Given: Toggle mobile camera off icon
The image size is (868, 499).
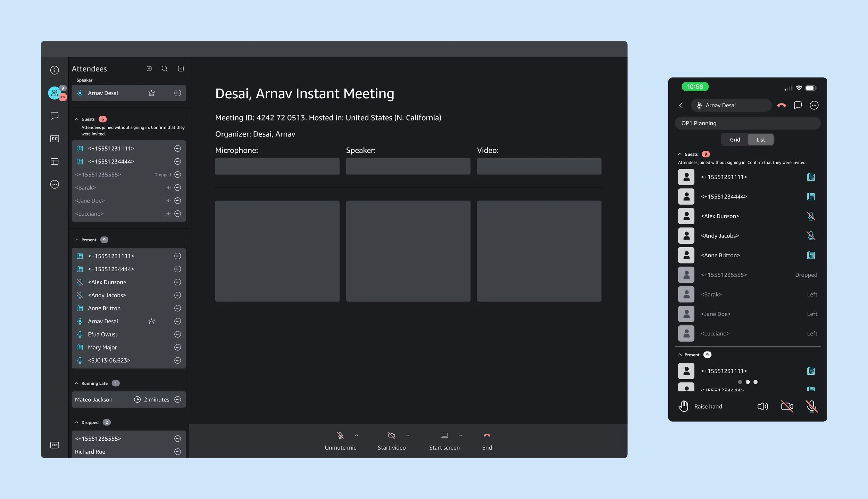Looking at the screenshot, I should coord(787,406).
